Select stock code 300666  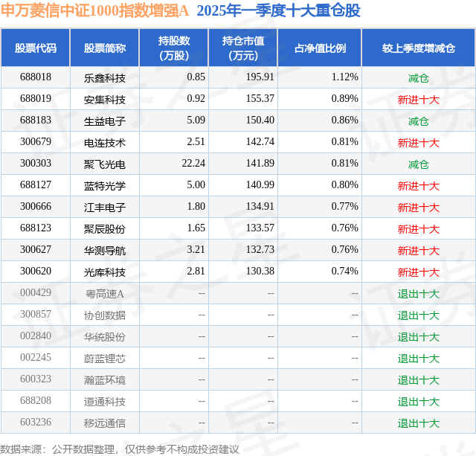pos(36,207)
